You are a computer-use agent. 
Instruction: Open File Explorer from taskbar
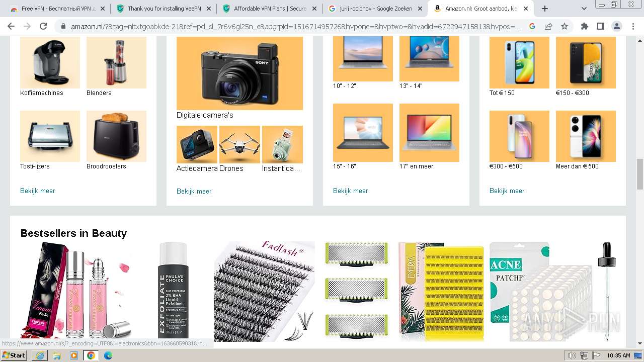click(57, 355)
